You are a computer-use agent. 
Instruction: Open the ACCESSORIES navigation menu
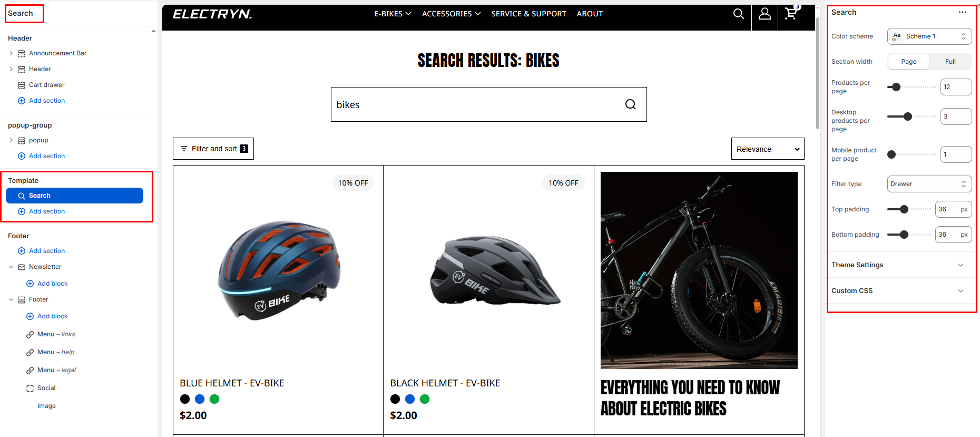[451, 14]
